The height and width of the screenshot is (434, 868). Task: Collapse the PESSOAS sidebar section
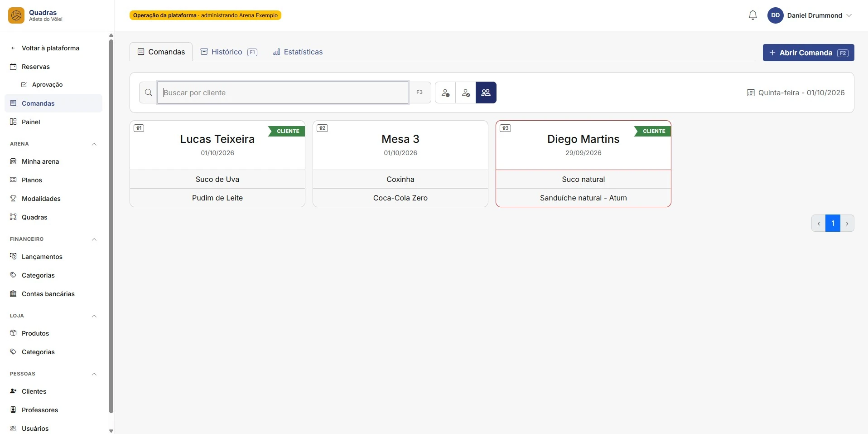94,374
